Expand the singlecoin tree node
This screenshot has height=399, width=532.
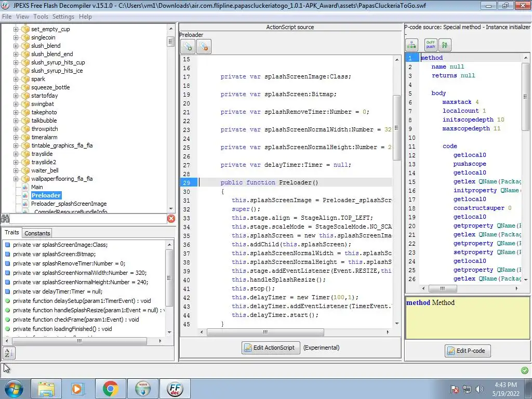(x=16, y=37)
